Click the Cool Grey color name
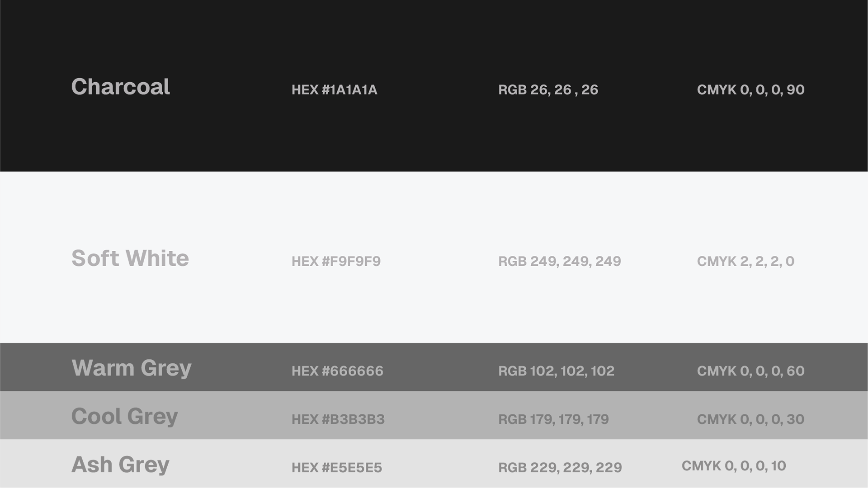Image resolution: width=868 pixels, height=488 pixels. coord(124,417)
